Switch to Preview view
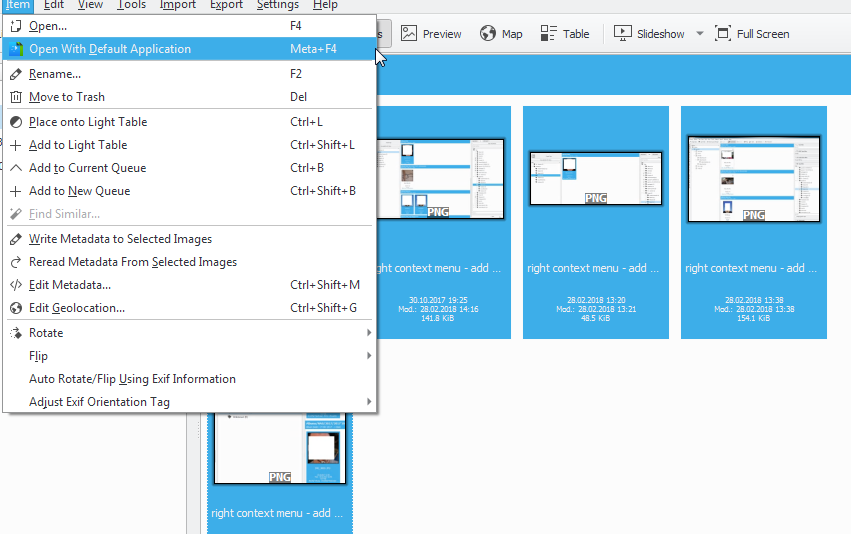This screenshot has width=851, height=534. pyautogui.click(x=431, y=34)
